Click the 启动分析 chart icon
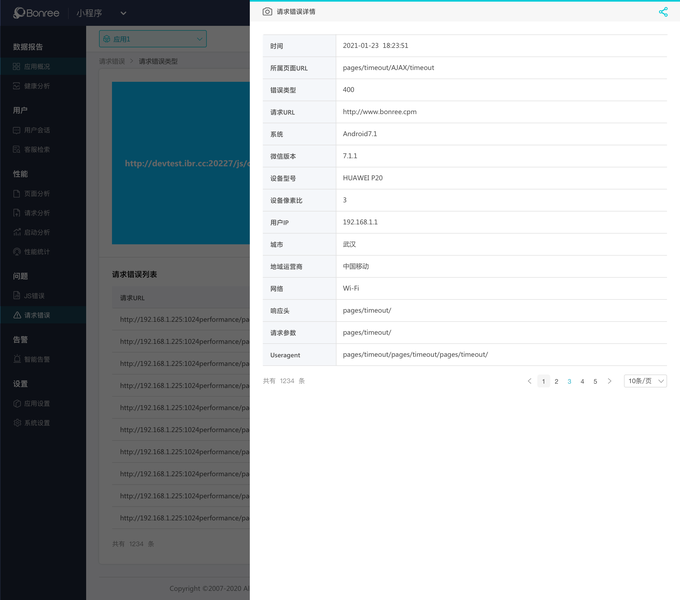 point(16,232)
